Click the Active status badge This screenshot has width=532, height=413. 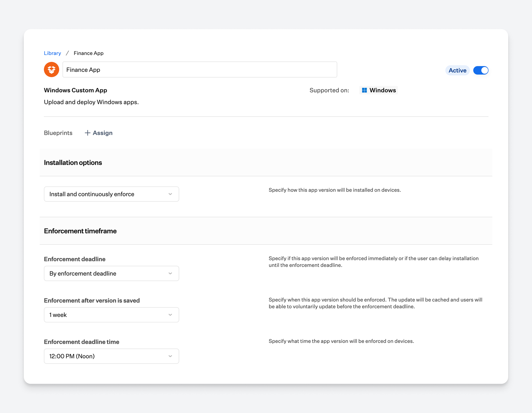[x=457, y=70]
